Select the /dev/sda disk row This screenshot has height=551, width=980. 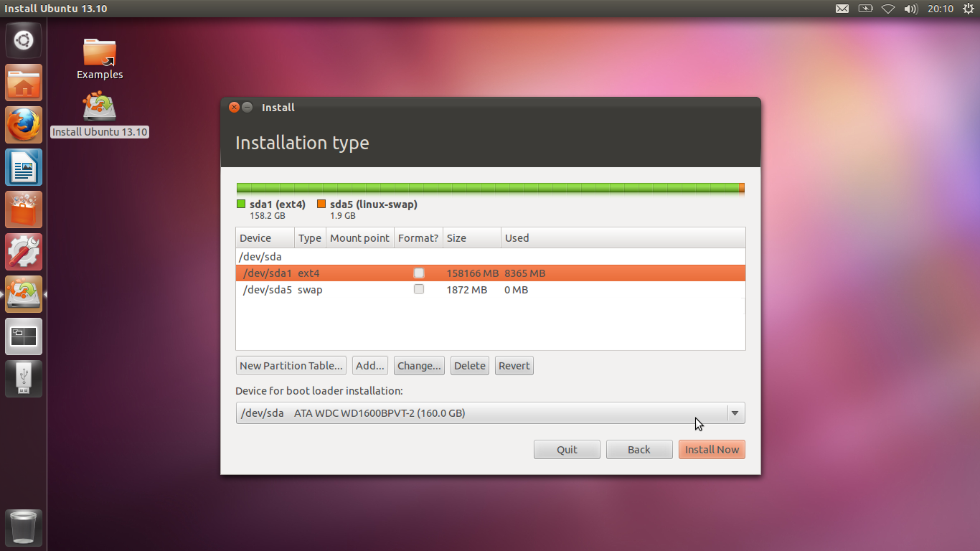490,257
